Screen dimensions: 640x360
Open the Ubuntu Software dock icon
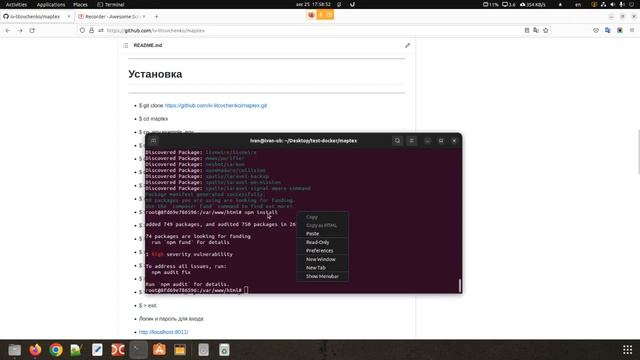click(x=160, y=350)
